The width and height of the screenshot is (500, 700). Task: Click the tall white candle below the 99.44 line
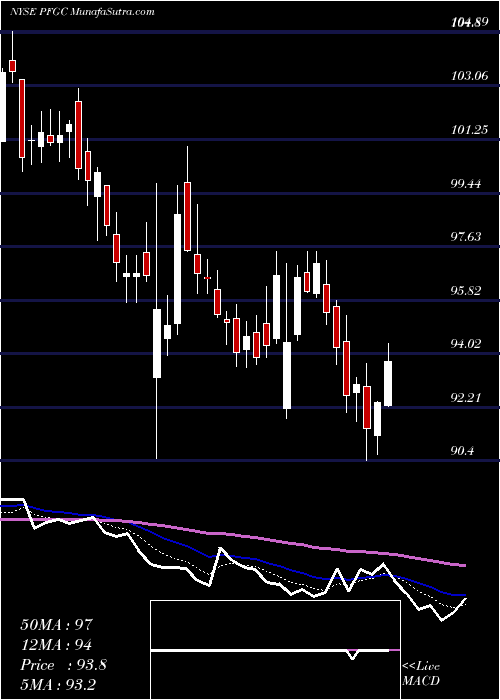(178, 269)
